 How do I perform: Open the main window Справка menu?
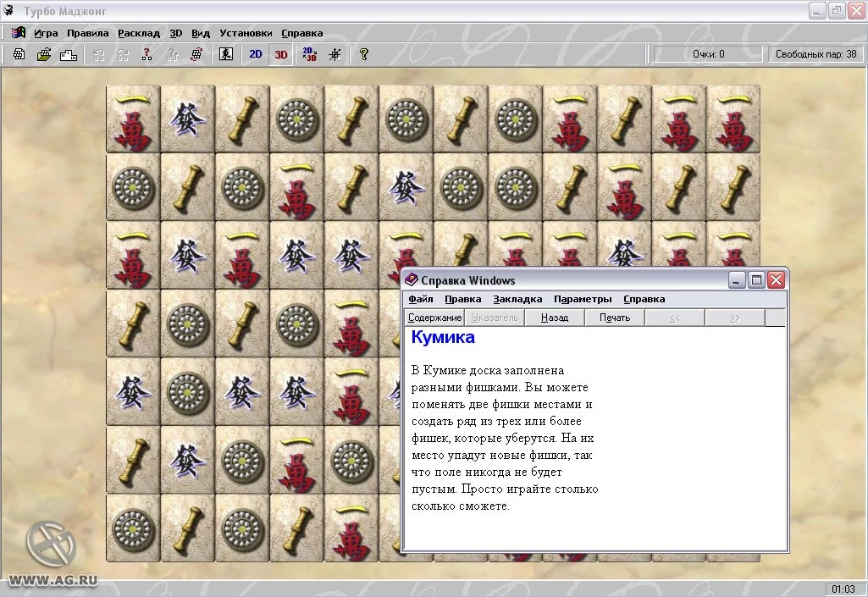click(301, 33)
